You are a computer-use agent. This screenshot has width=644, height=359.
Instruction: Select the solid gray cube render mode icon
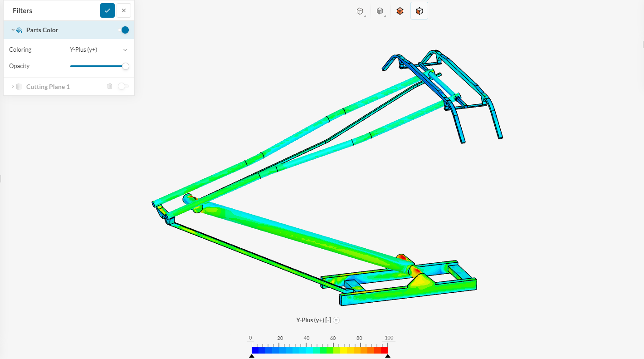coord(380,10)
